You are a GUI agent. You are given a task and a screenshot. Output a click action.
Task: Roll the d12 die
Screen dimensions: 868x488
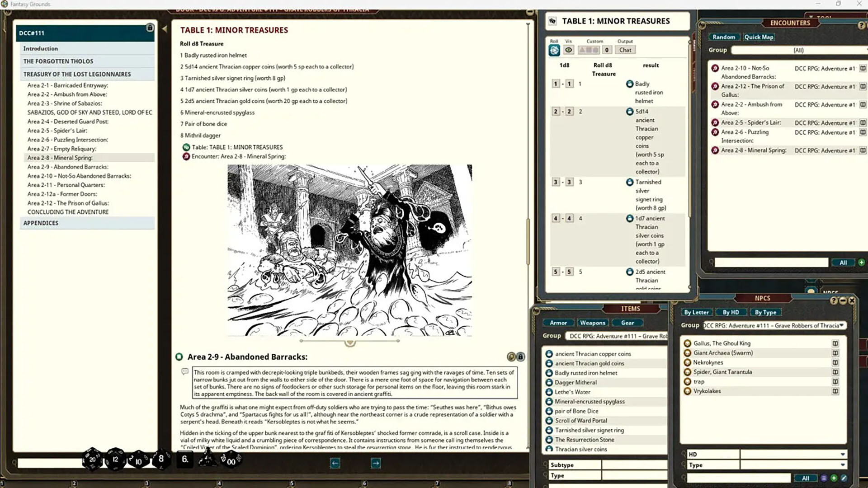(115, 460)
